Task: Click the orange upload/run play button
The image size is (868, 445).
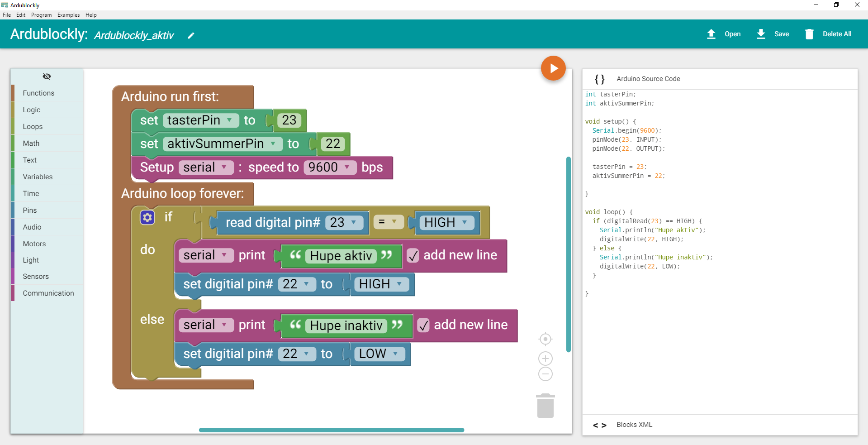Action: click(x=553, y=68)
